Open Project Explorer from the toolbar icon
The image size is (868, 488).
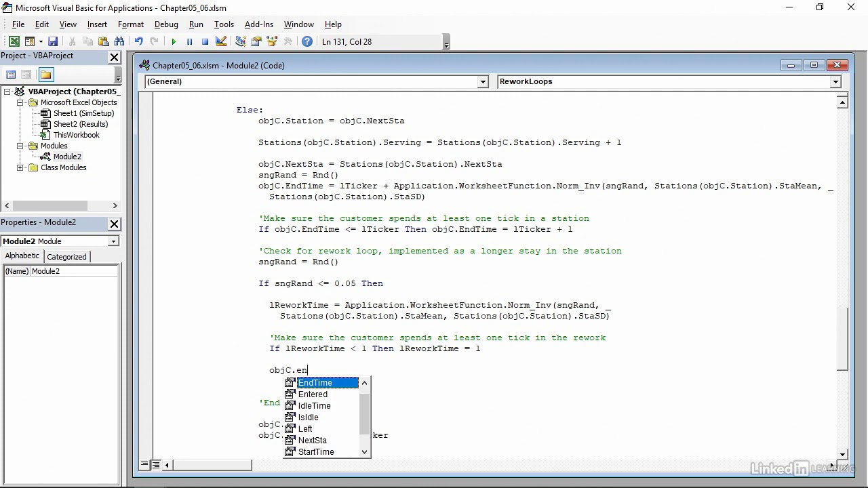(240, 41)
